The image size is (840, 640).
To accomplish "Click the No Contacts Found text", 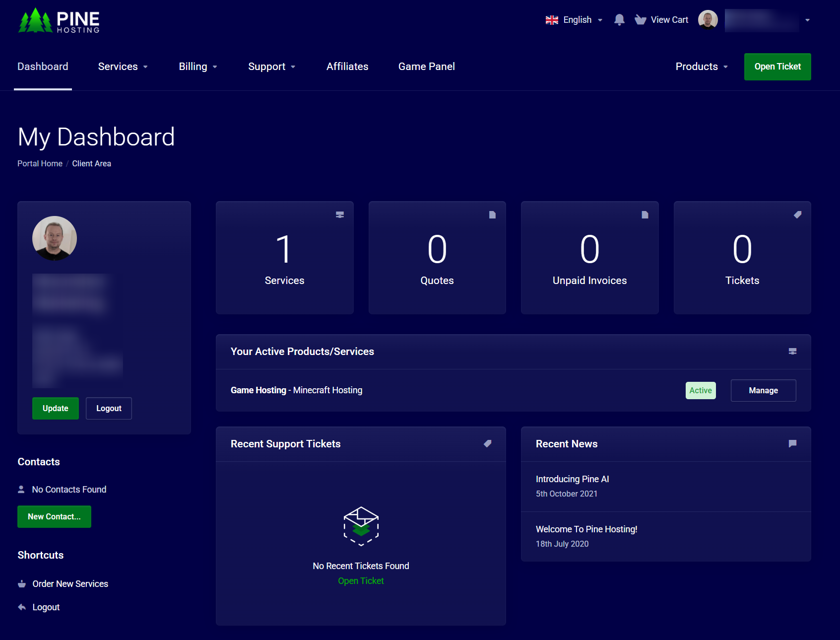I will pyautogui.click(x=69, y=490).
